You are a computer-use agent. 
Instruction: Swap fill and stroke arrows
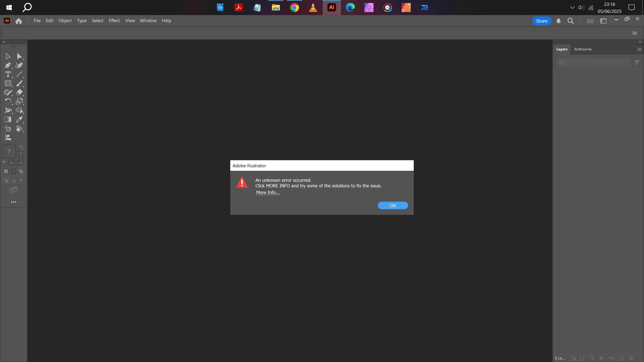click(21, 147)
